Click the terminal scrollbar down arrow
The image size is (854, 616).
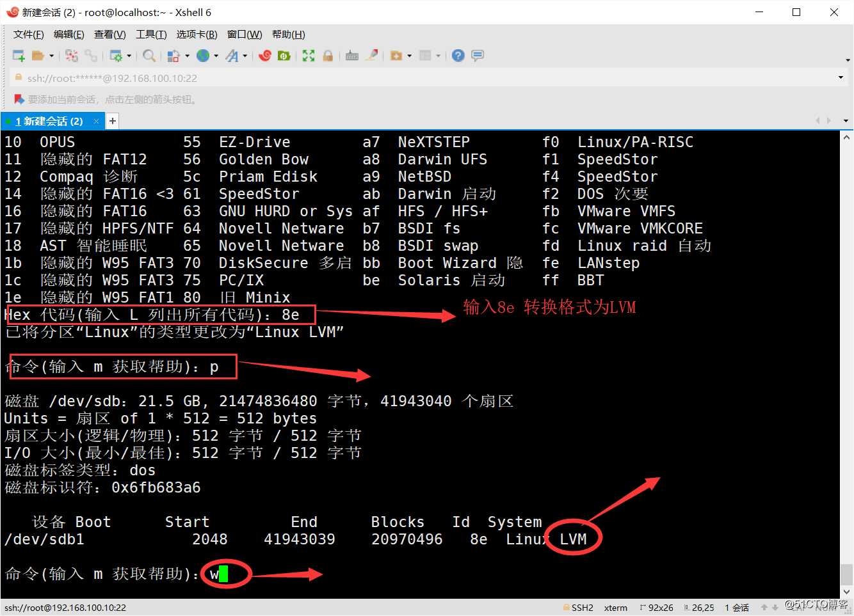[846, 592]
